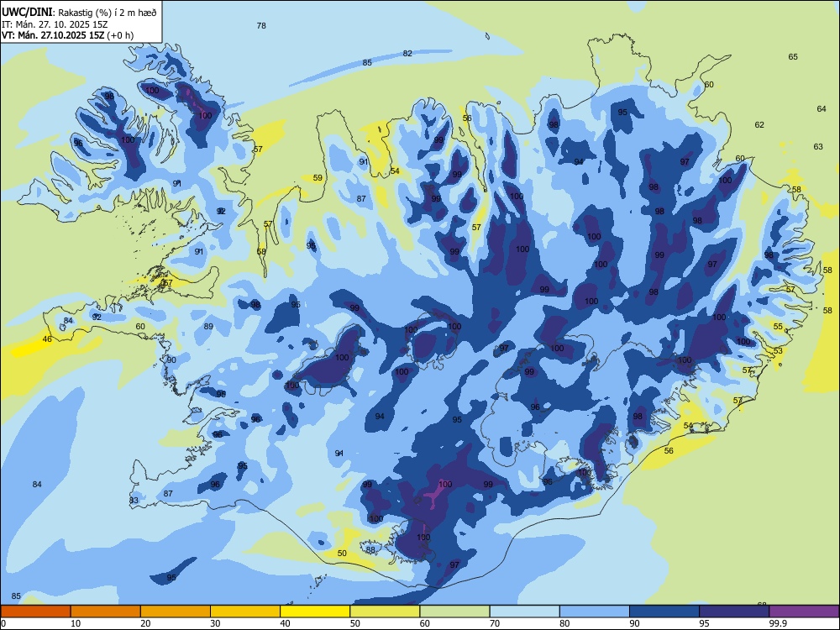This screenshot has width=840, height=630.
Task: Click the '88' humidity value on the island
Action: click(370, 549)
